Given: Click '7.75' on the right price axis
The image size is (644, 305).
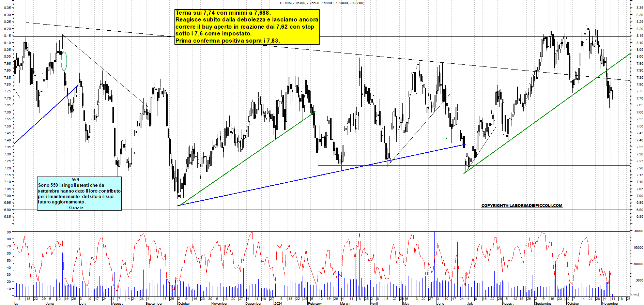Looking at the screenshot, I should coord(639,91).
